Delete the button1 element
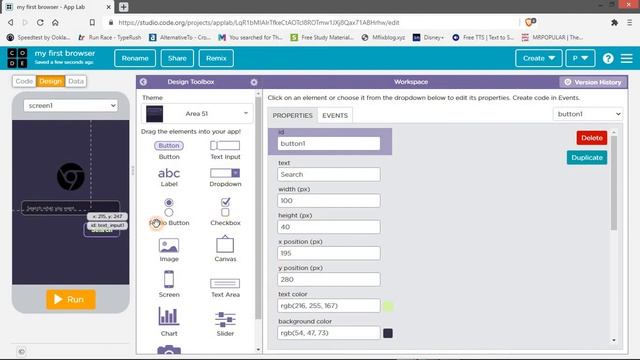Viewport: 640px width, 360px height. coord(591,138)
